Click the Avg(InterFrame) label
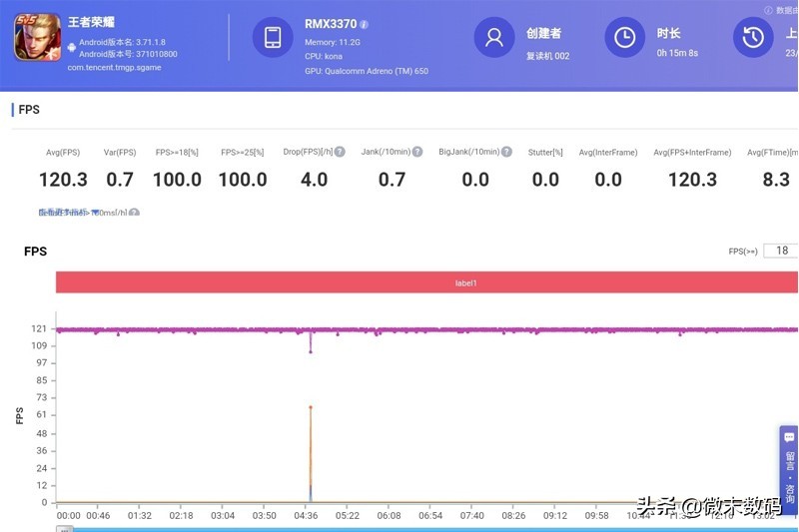Viewport: 799px width, 532px height. [608, 153]
